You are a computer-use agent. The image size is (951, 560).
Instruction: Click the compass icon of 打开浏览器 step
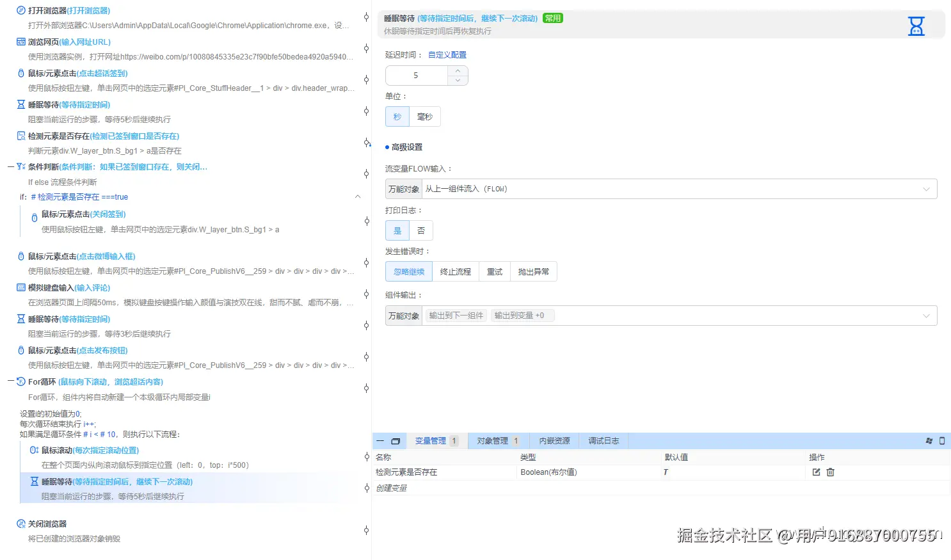[21, 11]
